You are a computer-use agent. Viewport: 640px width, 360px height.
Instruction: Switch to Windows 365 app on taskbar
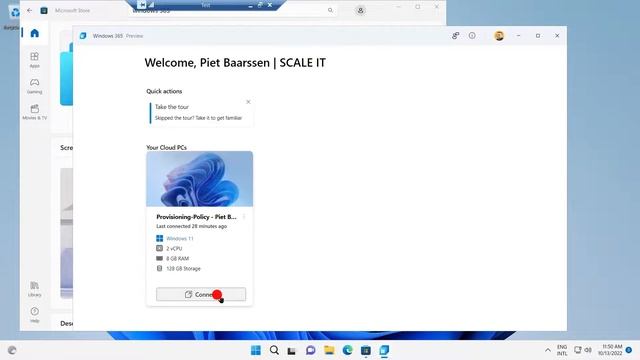pos(384,350)
